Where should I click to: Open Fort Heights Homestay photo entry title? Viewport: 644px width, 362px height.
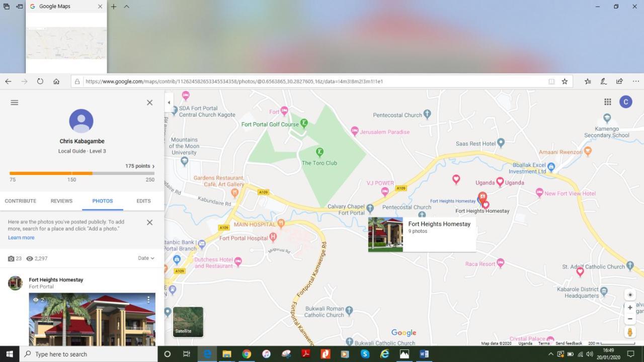click(56, 280)
